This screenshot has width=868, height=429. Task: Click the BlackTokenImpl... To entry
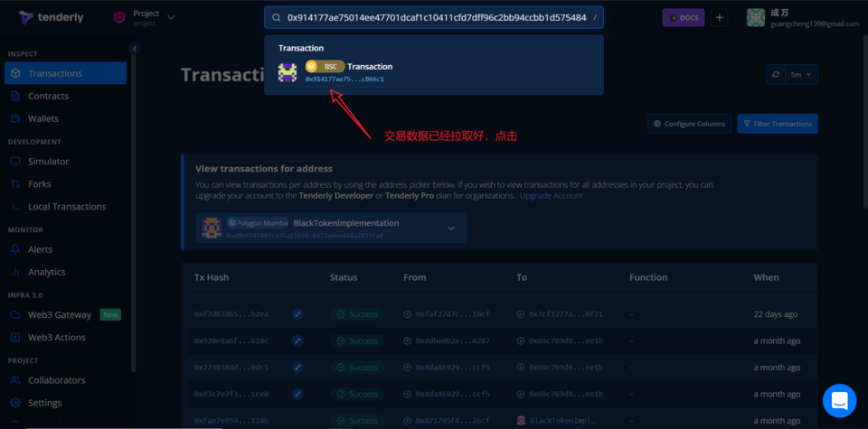point(561,421)
